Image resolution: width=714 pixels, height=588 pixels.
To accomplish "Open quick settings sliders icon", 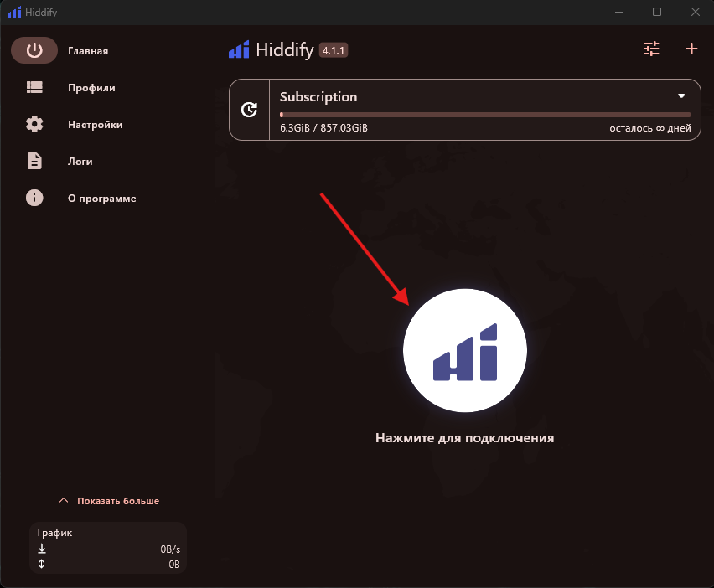I will coord(651,49).
